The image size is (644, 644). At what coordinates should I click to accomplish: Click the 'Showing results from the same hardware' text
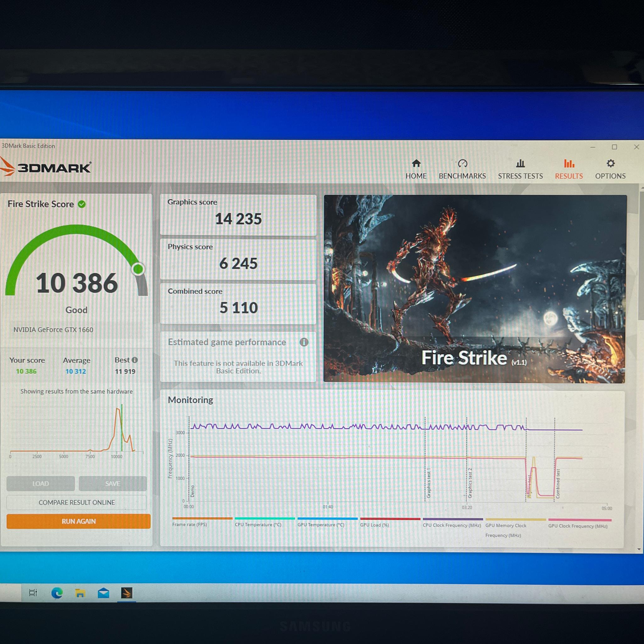[x=76, y=391]
